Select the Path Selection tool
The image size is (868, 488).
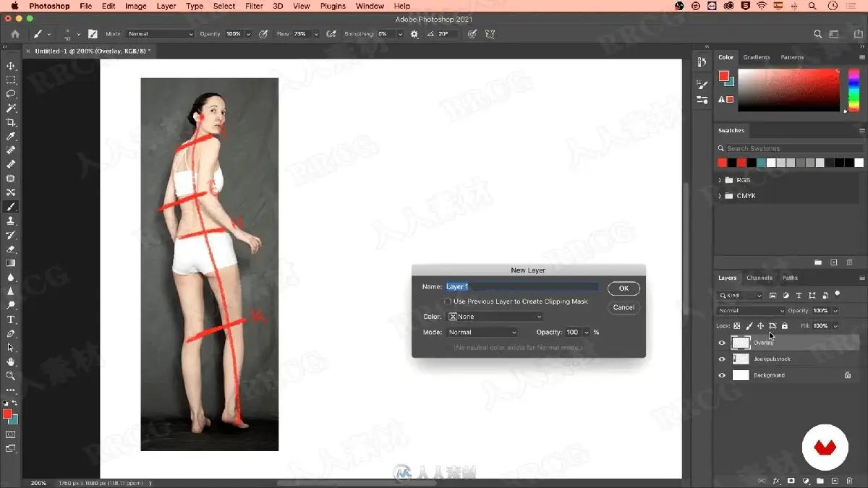coord(11,348)
